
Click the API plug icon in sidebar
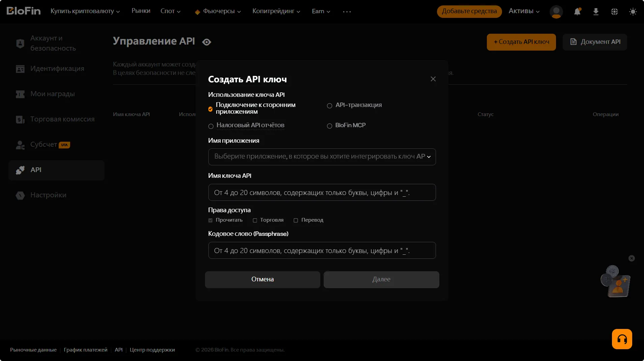click(x=20, y=170)
